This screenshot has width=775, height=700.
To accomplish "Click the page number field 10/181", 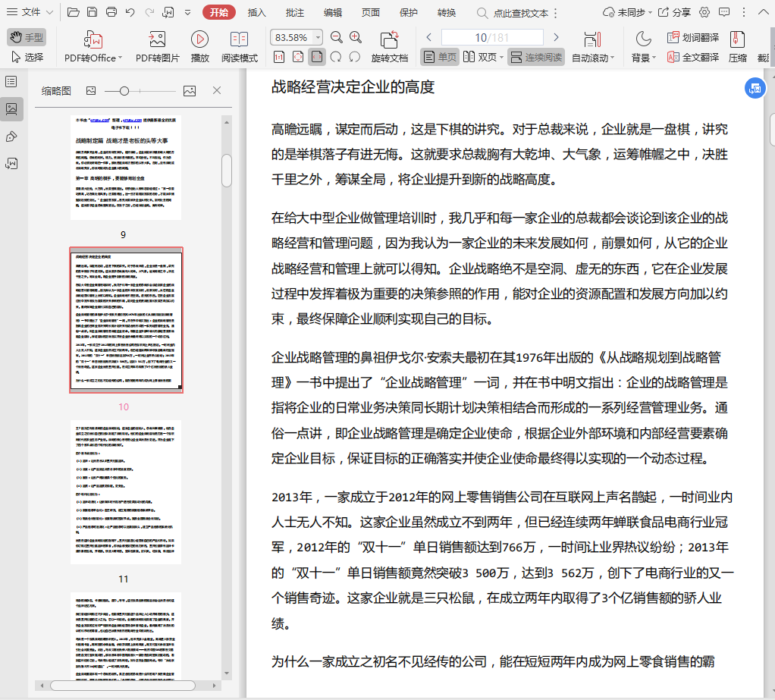I will pyautogui.click(x=492, y=37).
